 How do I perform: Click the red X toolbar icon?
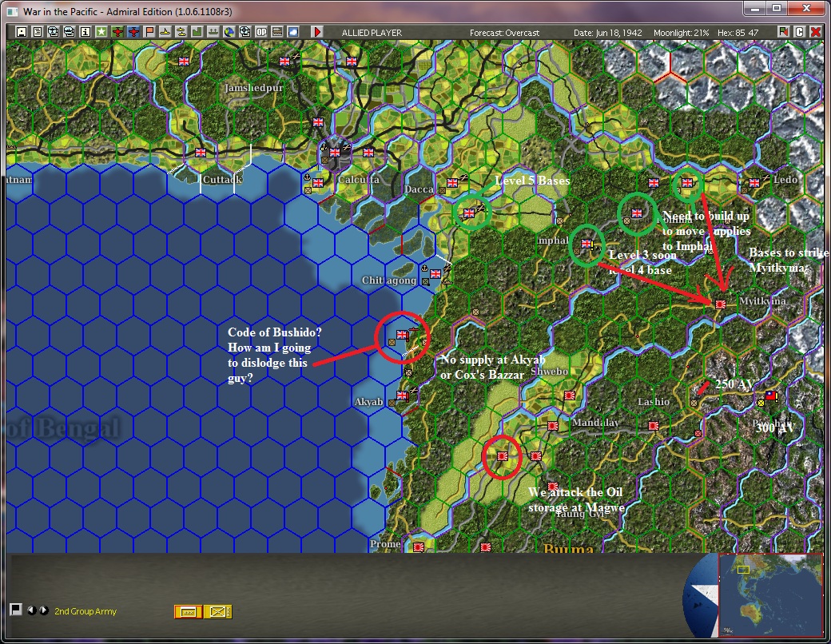816,32
